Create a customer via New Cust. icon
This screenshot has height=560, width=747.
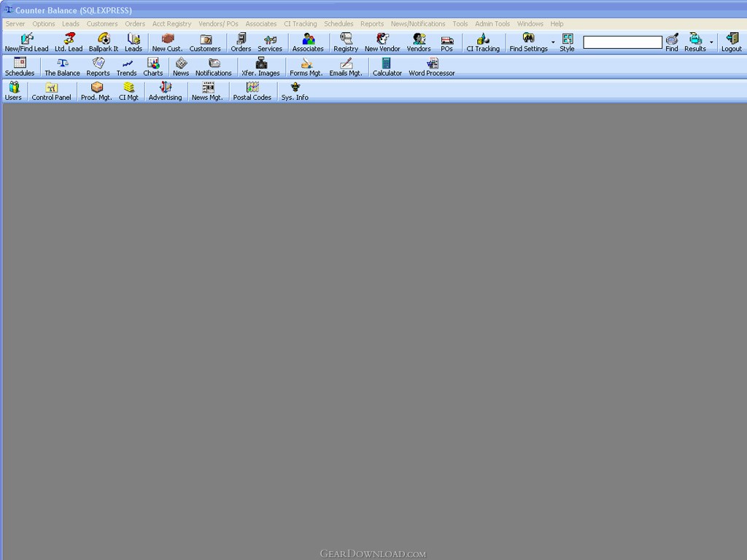pos(167,42)
